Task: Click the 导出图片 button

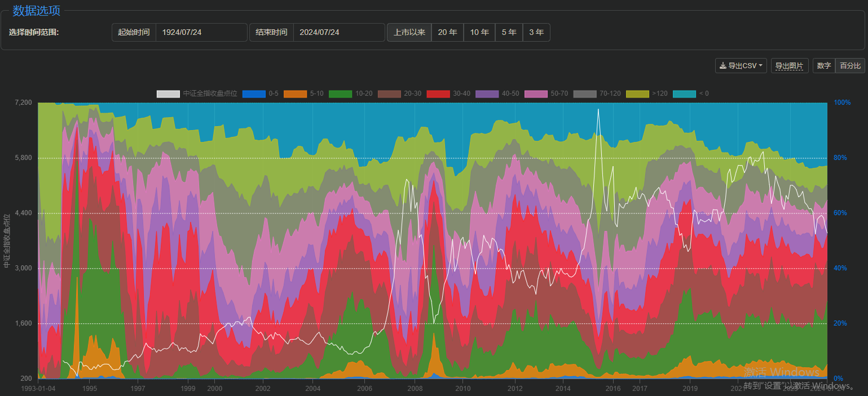Action: pos(789,66)
